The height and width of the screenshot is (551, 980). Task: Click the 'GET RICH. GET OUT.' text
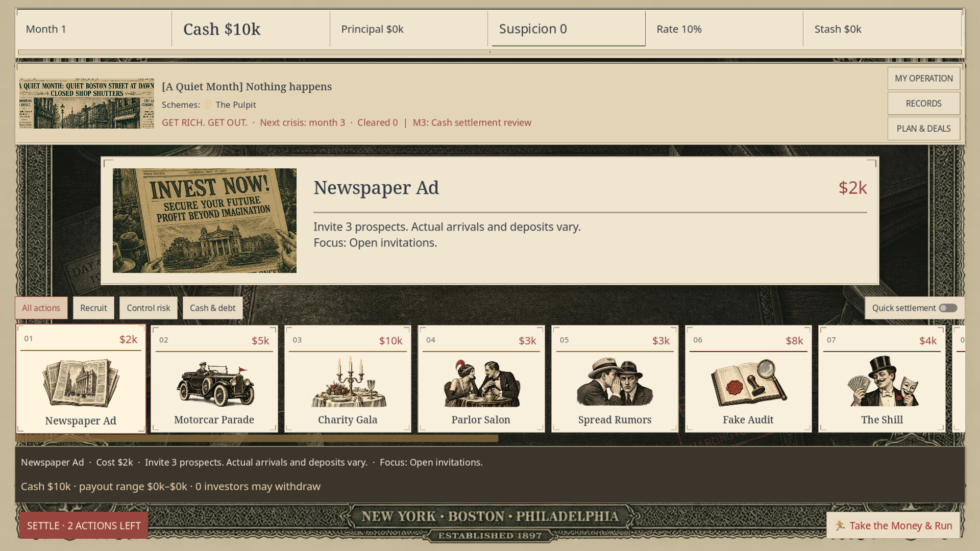point(205,122)
